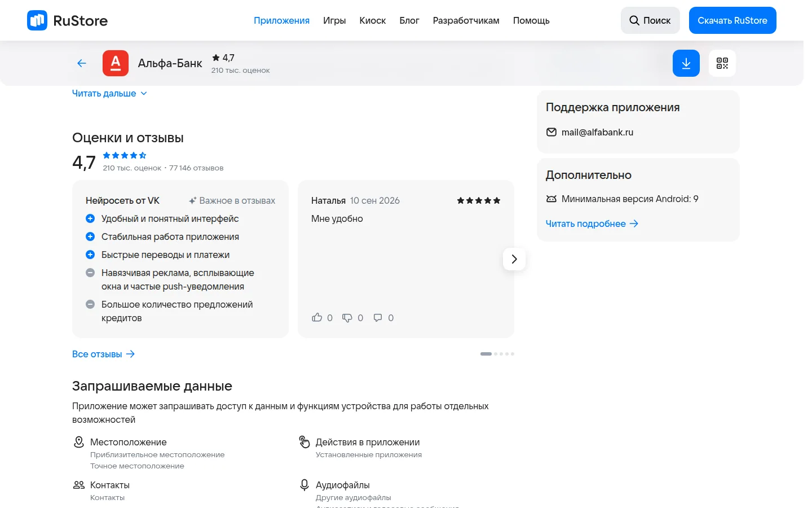Click the magnifier icon in Поиск
This screenshot has width=812, height=508.
point(634,20)
